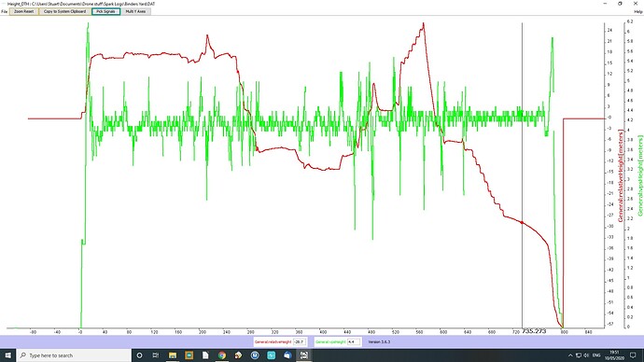Open the Windows Start menu
Image resolution: width=644 pixels, height=362 pixels.
7,355
